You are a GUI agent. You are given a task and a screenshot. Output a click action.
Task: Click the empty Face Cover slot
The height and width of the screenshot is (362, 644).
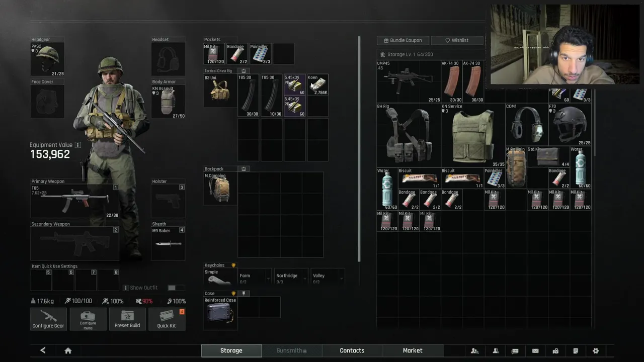pyautogui.click(x=47, y=102)
